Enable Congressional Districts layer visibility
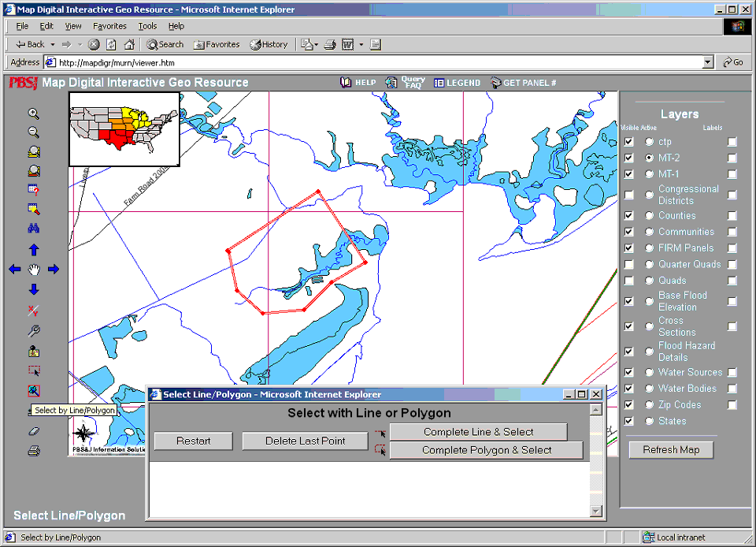Image resolution: width=756 pixels, height=547 pixels. click(x=628, y=195)
